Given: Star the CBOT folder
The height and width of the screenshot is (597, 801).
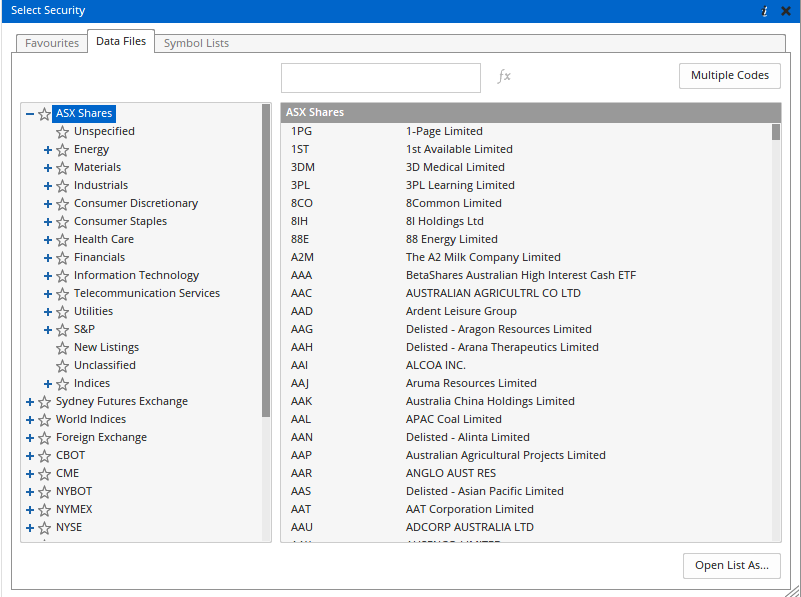Looking at the screenshot, I should pos(45,456).
